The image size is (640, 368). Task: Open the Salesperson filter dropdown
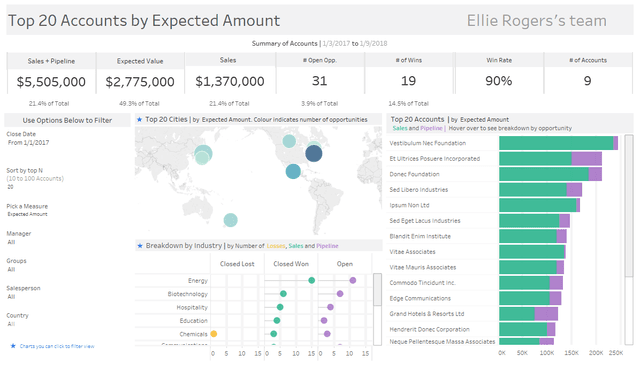pos(11,297)
